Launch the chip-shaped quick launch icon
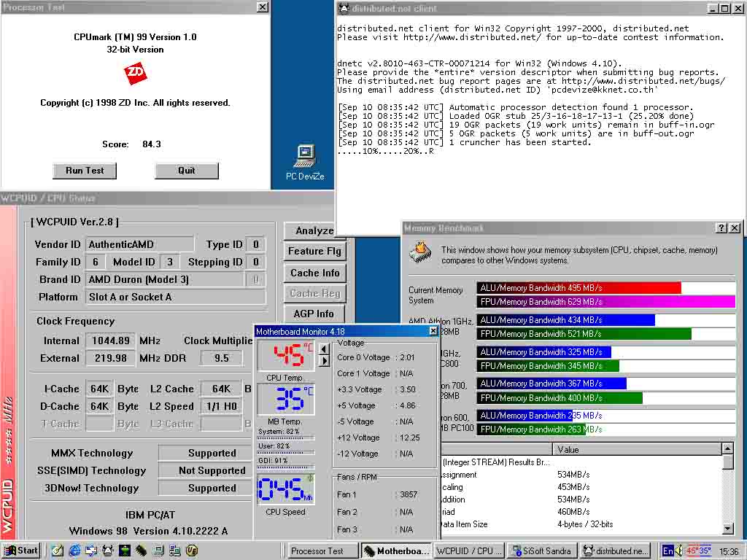Viewport: 747px width, 560px height. pyautogui.click(x=141, y=551)
